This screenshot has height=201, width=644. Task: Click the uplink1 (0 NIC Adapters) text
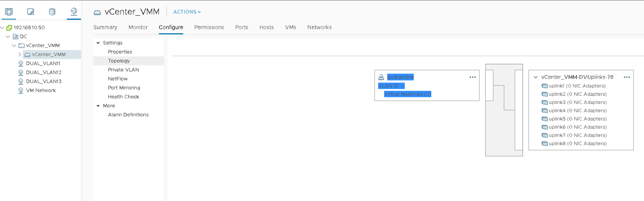577,86
